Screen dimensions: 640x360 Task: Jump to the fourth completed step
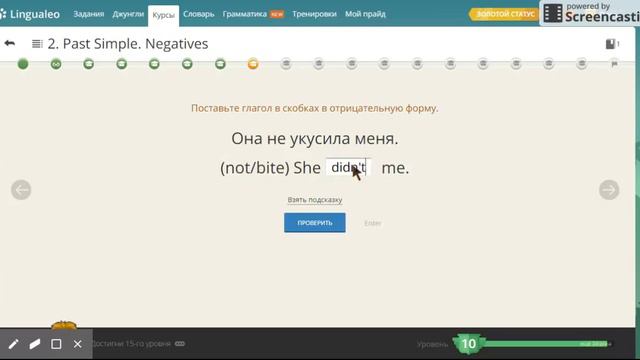(122, 64)
